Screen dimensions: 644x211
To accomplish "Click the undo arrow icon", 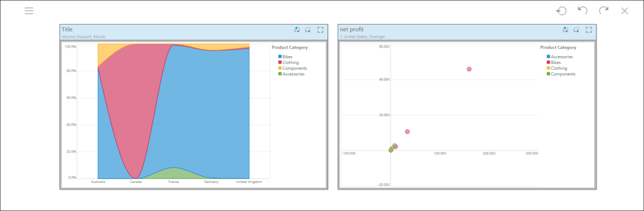I will [582, 11].
